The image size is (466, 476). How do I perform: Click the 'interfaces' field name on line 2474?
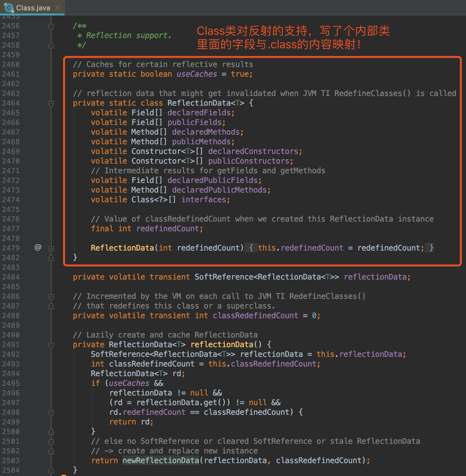204,200
